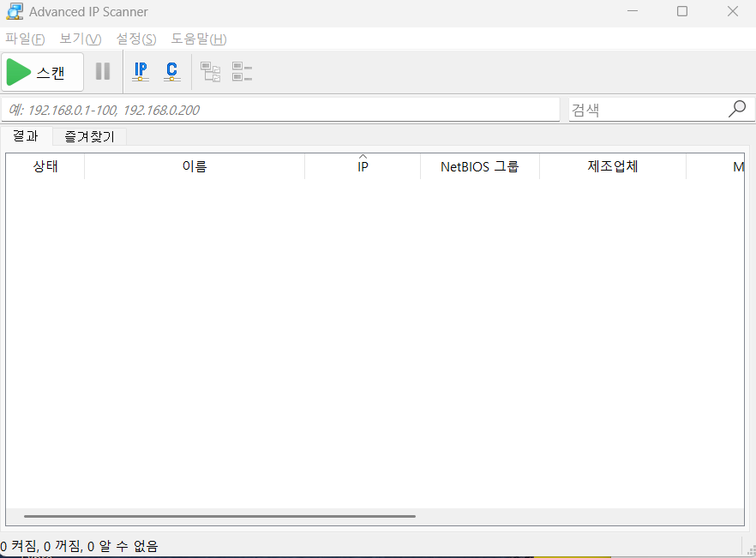Click the blue IP toolbar icon
The width and height of the screenshot is (756, 558).
[141, 71]
